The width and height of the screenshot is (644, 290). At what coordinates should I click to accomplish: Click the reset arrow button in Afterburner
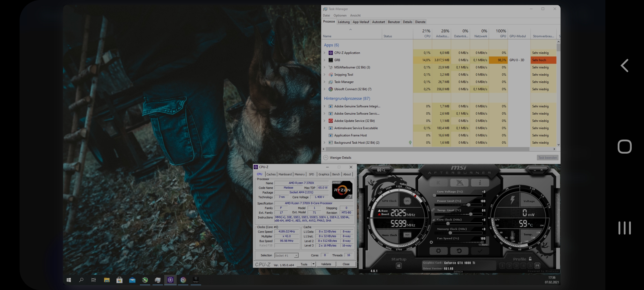[459, 251]
